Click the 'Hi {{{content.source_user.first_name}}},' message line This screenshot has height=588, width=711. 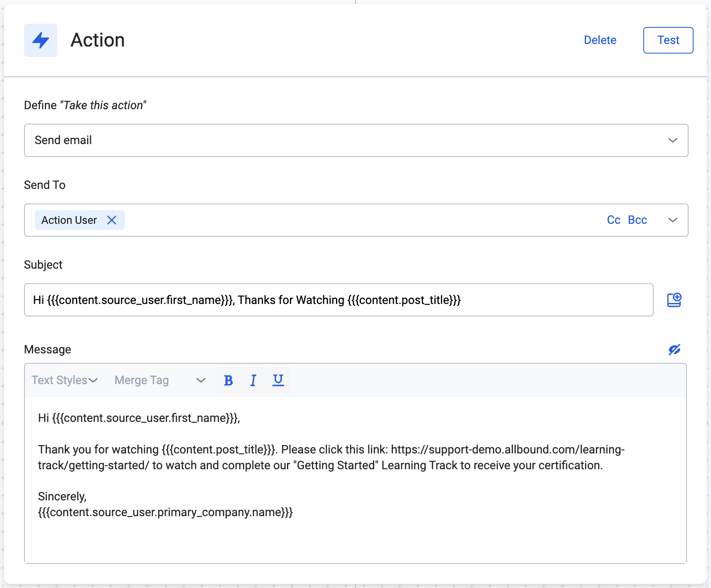tap(139, 418)
